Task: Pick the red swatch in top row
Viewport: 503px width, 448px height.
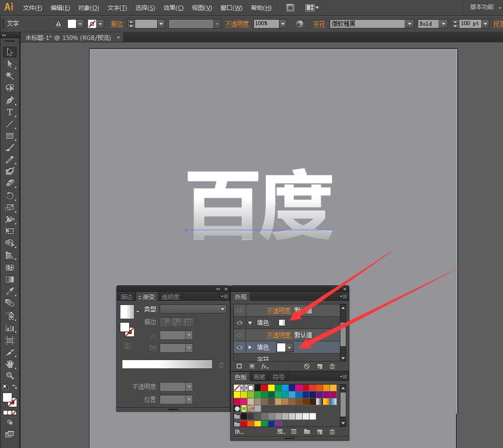Action: [x=265, y=388]
